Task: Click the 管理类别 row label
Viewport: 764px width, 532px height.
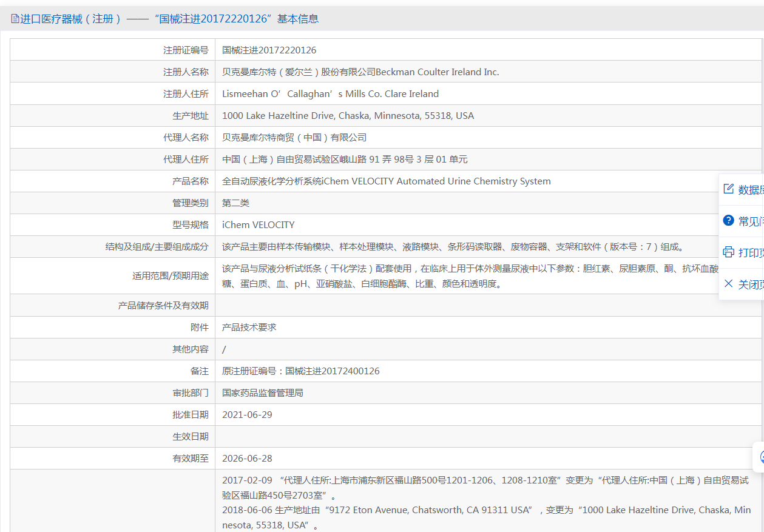Action: tap(191, 203)
